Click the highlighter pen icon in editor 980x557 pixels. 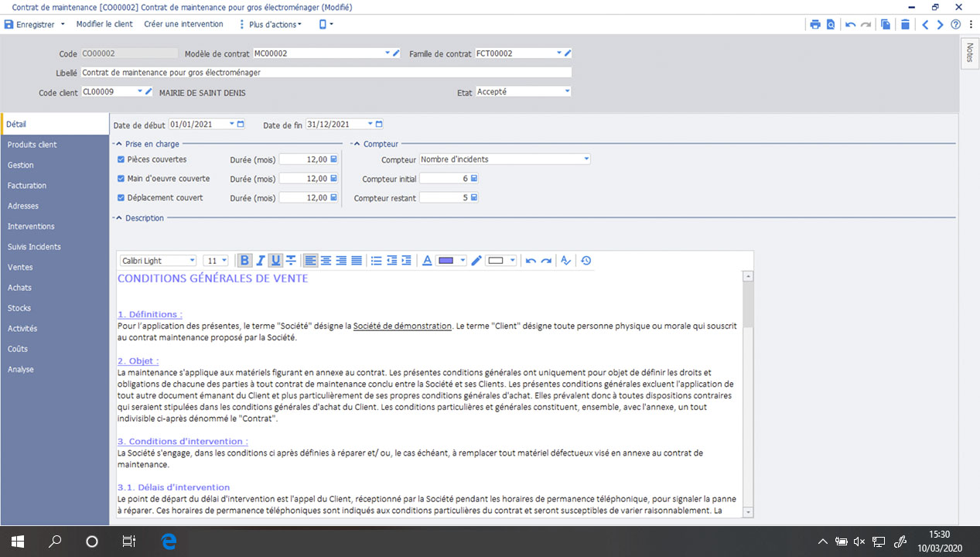[476, 261]
